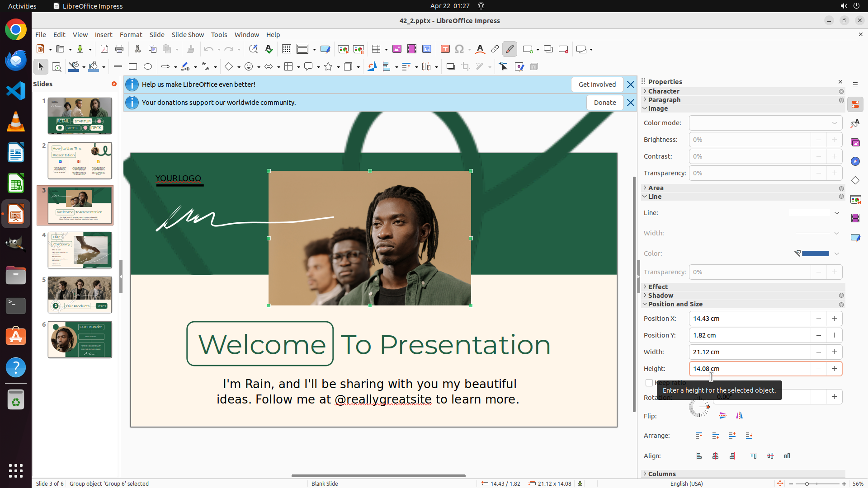
Task: Select the Rectangle shape tool
Action: [133, 67]
